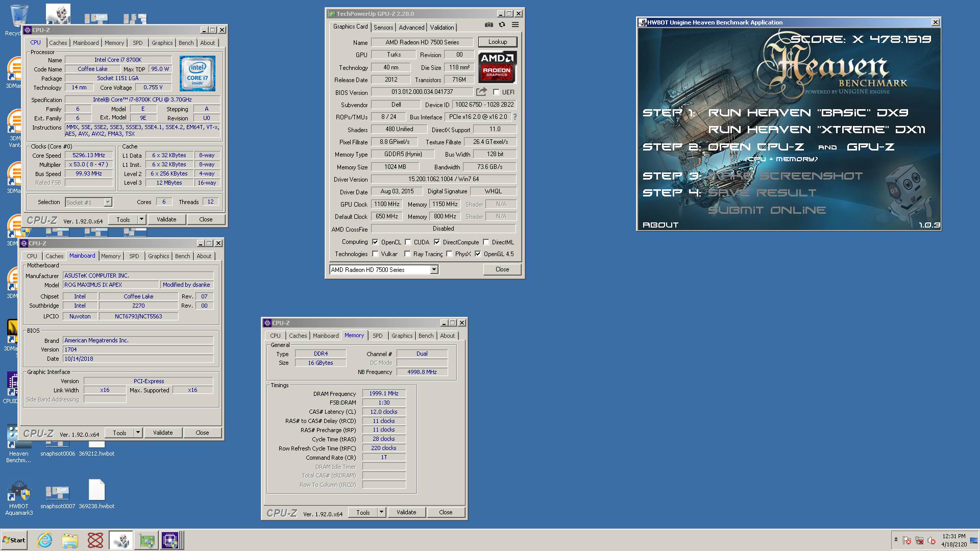Screen dimensions: 980x551
Task: Click Submit Online in the Heaven window
Action: pos(767,210)
